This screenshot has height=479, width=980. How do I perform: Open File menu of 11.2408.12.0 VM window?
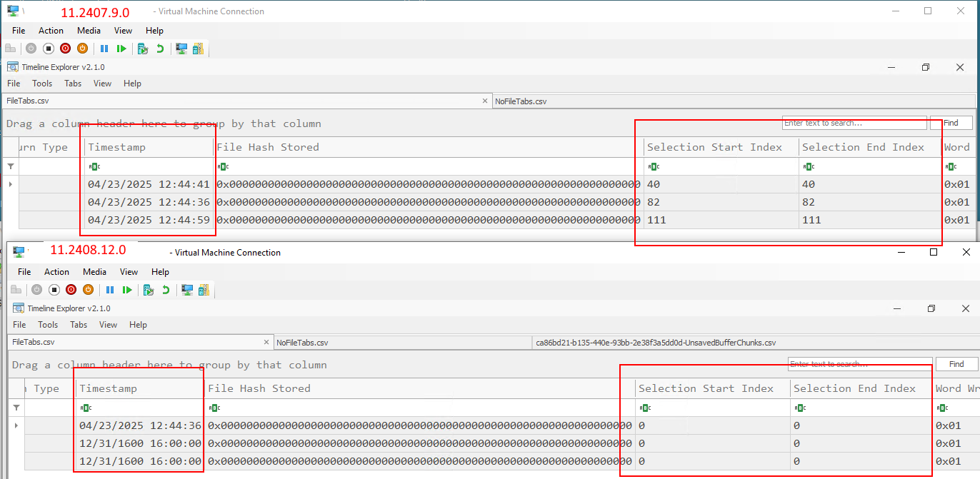pos(24,272)
